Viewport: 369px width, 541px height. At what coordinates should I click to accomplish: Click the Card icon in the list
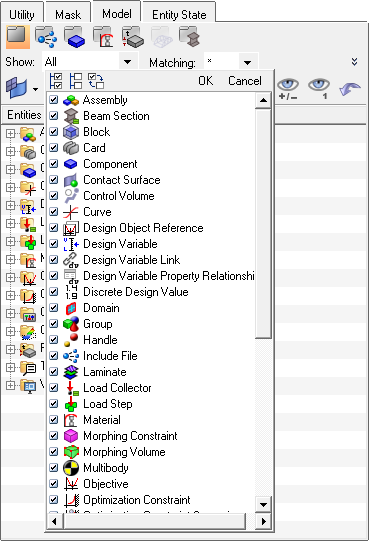[x=71, y=148]
